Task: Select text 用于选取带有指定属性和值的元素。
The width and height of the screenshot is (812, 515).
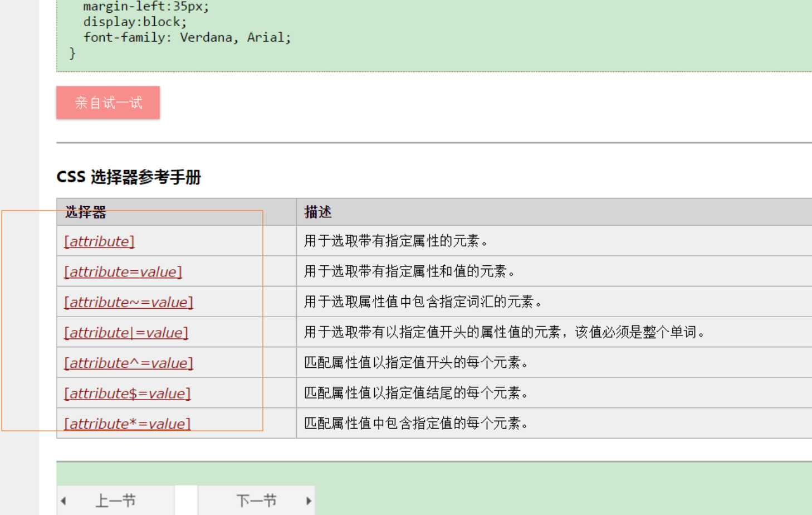Action: [410, 271]
